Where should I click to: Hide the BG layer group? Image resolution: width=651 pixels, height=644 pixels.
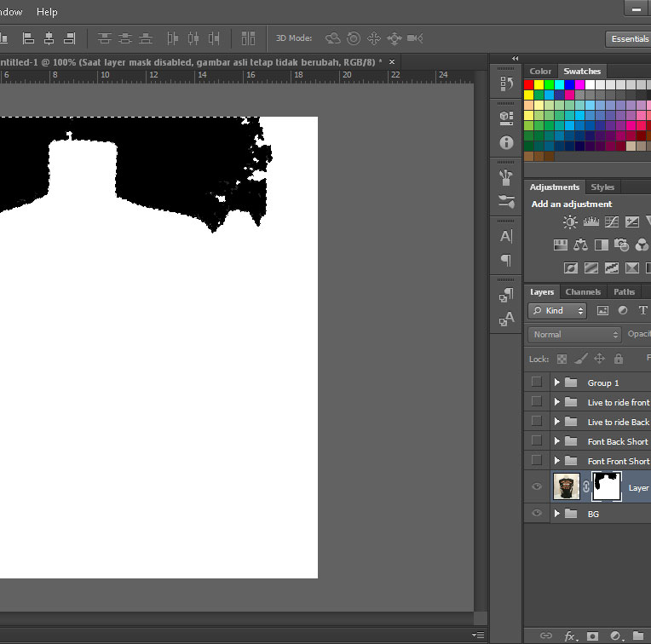point(536,514)
